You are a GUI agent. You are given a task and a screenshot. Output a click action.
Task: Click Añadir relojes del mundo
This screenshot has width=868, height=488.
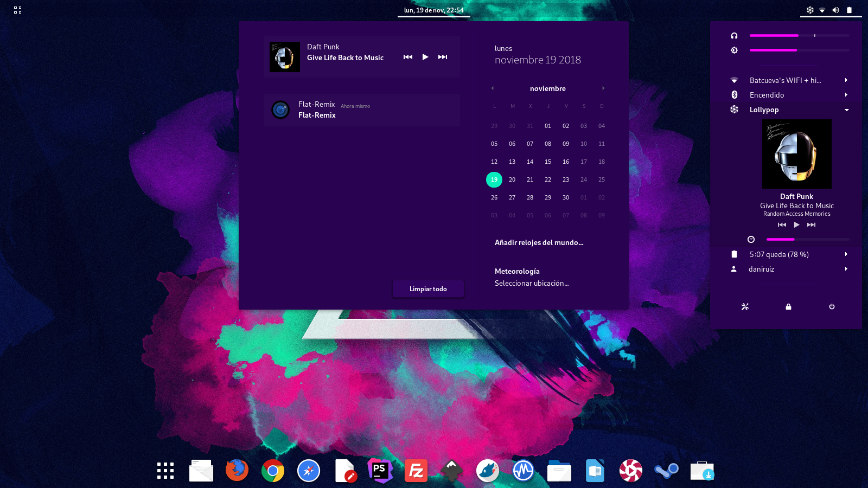click(539, 242)
